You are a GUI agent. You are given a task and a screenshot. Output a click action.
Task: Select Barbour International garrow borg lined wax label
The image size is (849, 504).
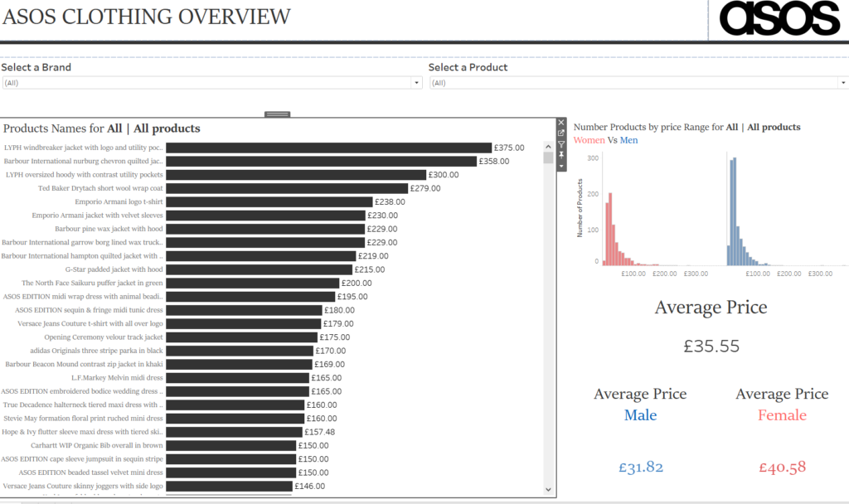tap(82, 243)
